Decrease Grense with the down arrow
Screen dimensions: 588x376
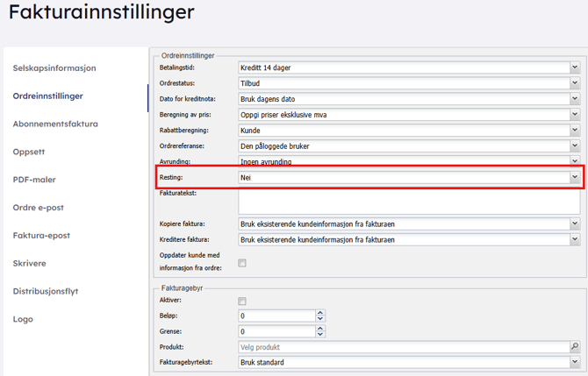(x=320, y=335)
